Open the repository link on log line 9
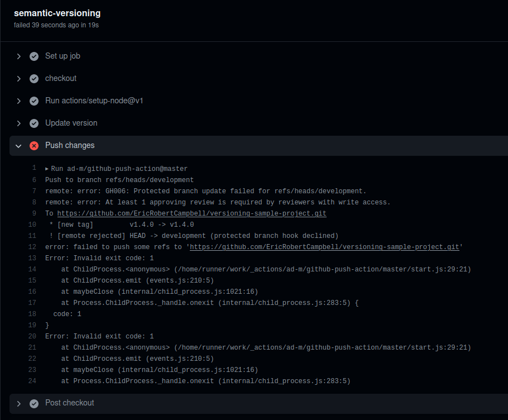 pos(192,213)
